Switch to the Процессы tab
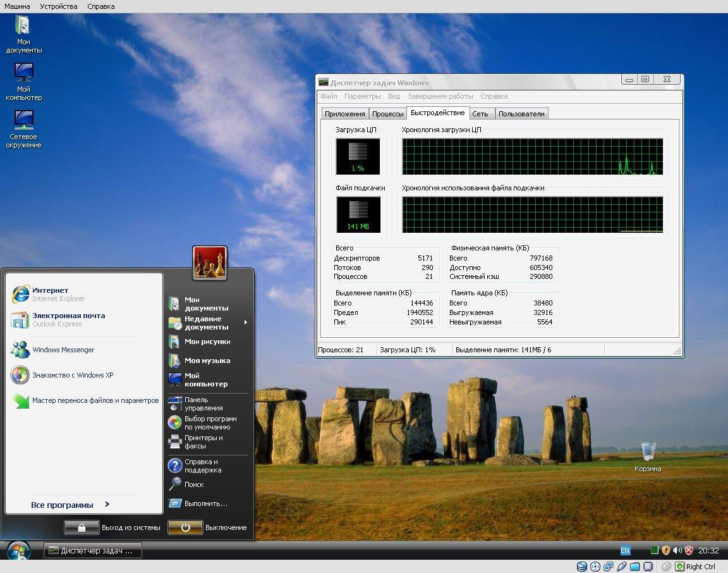The image size is (728, 573). (x=387, y=114)
